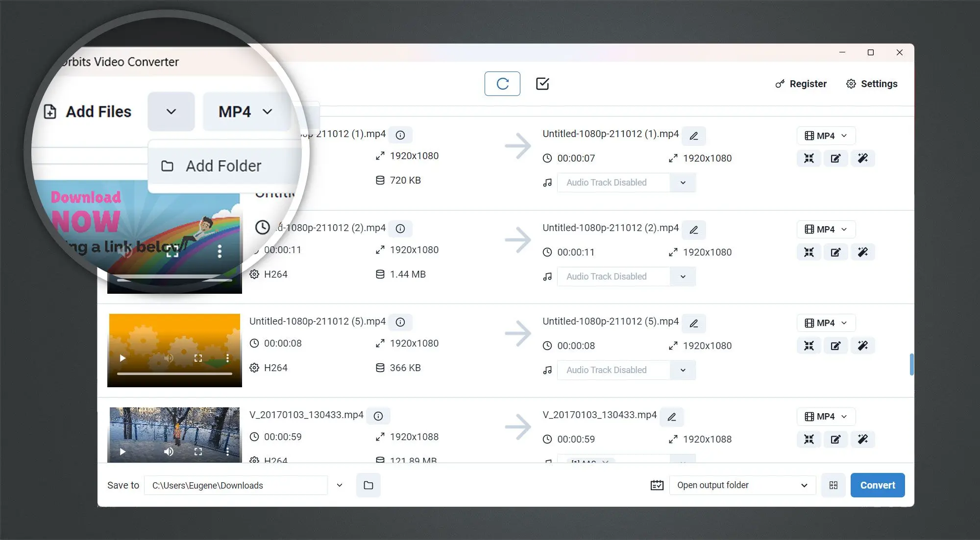Toggle the checkmark task-complete icon in toolbar

tap(542, 84)
